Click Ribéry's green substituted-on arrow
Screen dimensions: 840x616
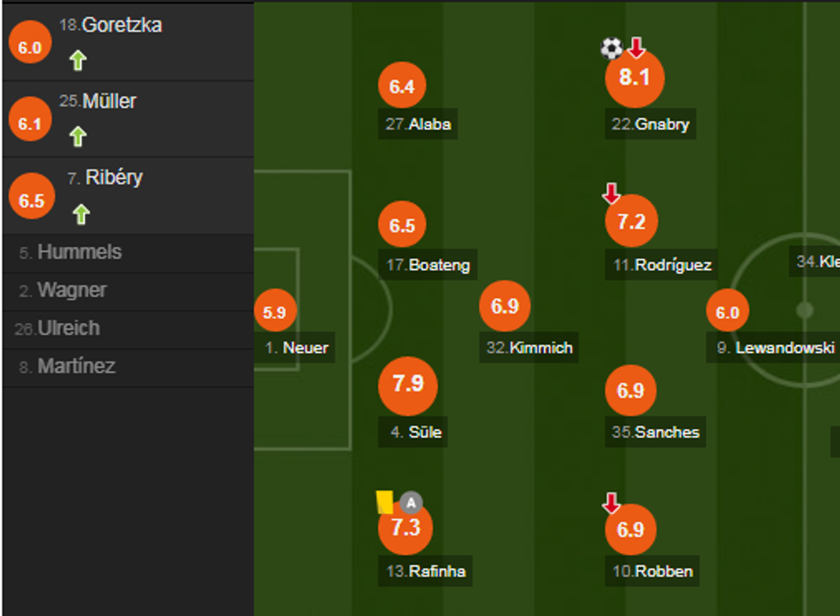81,213
